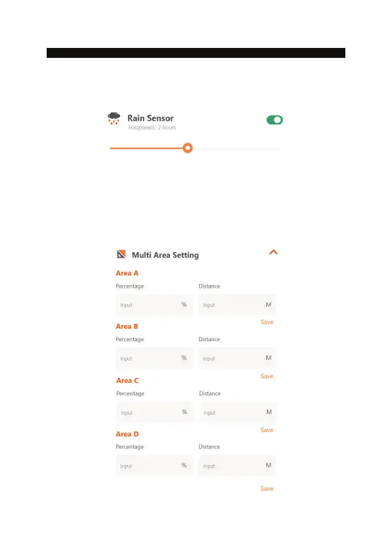Viewport: 392px width, 556px height.
Task: Collapse the Multi Area Setting section
Action: click(x=273, y=252)
